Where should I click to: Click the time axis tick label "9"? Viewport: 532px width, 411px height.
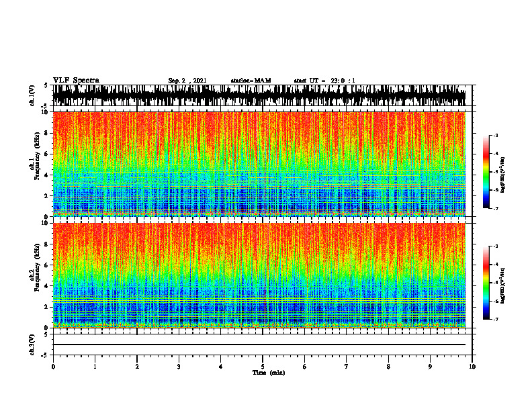click(x=430, y=367)
